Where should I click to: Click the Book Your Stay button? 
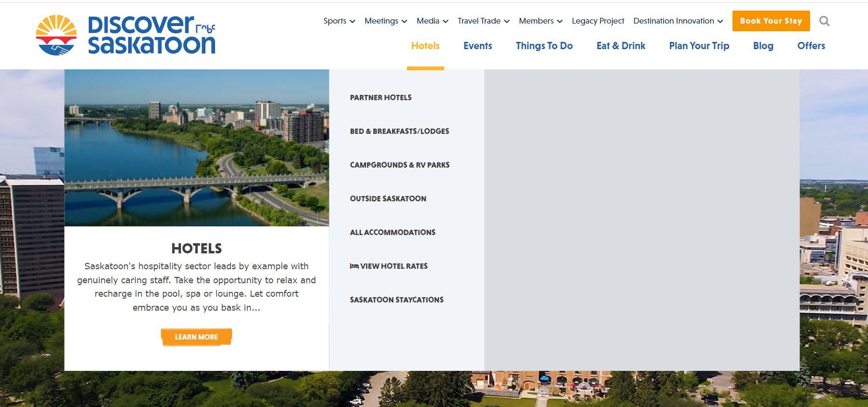click(771, 21)
